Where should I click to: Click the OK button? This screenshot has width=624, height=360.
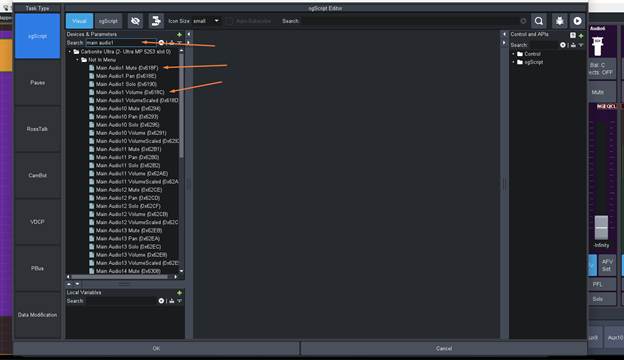pos(156,348)
